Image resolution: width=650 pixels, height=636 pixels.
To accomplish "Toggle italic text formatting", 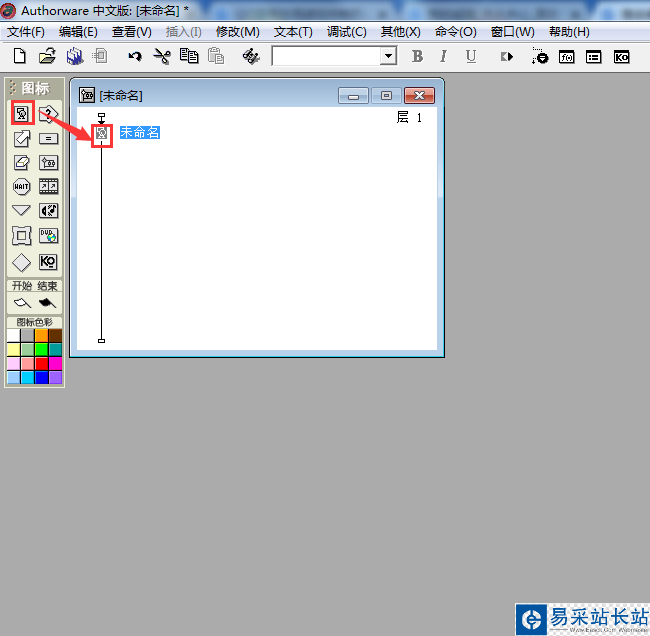I will (444, 56).
